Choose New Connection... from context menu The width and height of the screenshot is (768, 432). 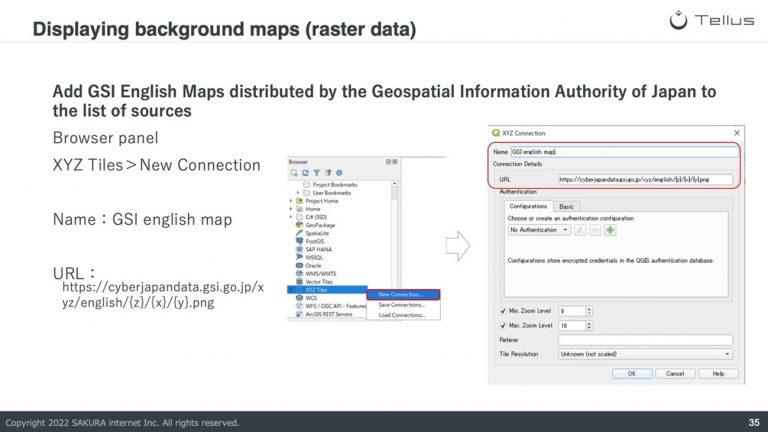click(403, 294)
